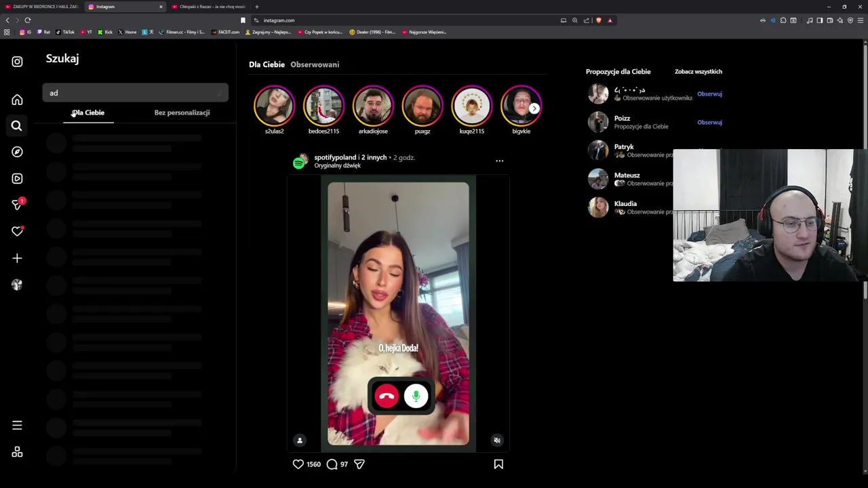Open Oryginalny dźwięk audio link
The height and width of the screenshot is (488, 868).
tap(337, 165)
